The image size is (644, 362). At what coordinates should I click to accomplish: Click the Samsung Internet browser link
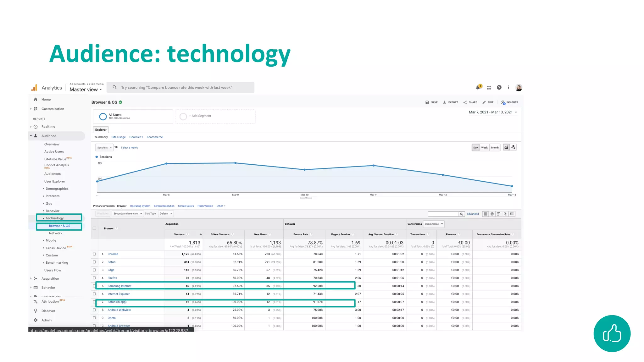click(119, 286)
